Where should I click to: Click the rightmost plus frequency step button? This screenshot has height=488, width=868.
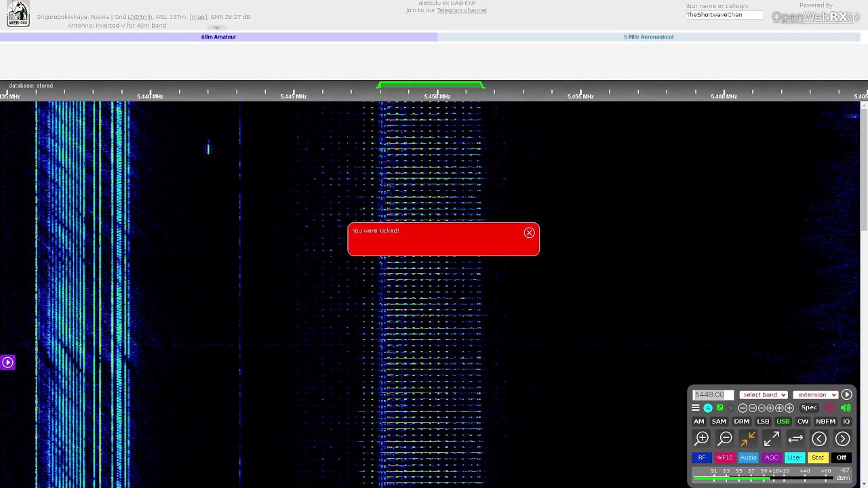pyautogui.click(x=789, y=408)
